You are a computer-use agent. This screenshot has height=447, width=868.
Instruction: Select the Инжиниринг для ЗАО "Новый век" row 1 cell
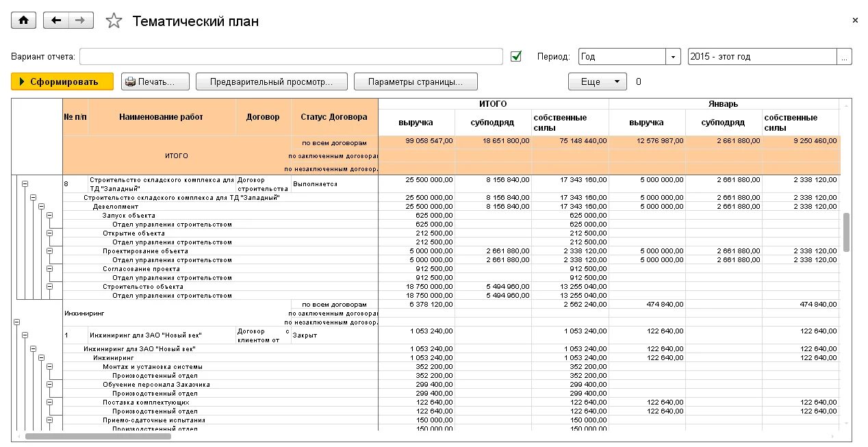click(x=162, y=335)
